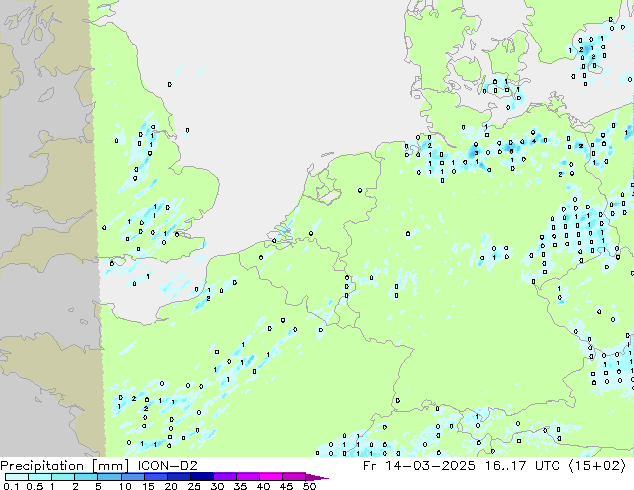Click the '50' legend scale label
634x490 pixels.
click(309, 486)
